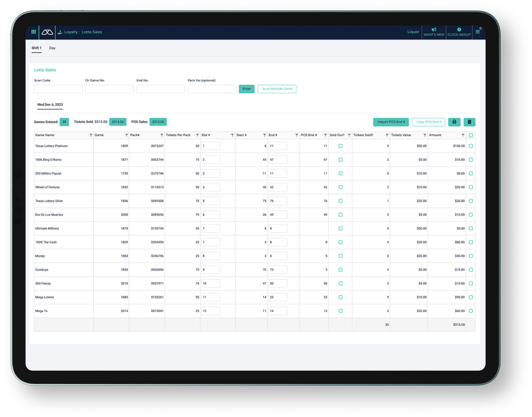
Task: Click the Loyalty hand icon in header
Action: 60,32
